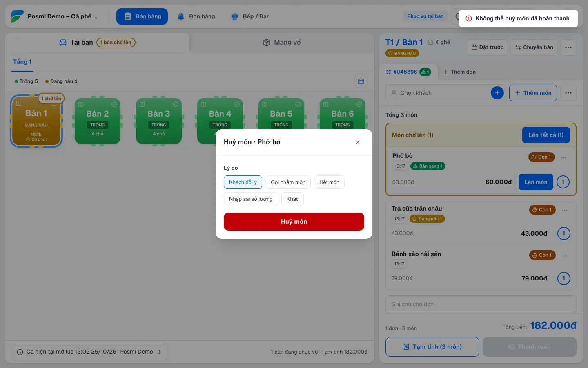588x368 pixels.
Task: Click the Đặt trước calendar button
Action: click(487, 47)
